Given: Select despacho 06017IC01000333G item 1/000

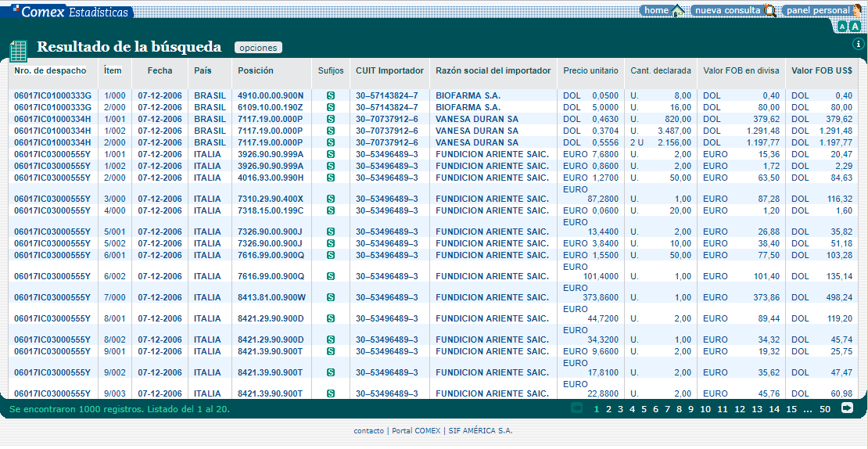Looking at the screenshot, I should [x=52, y=95].
